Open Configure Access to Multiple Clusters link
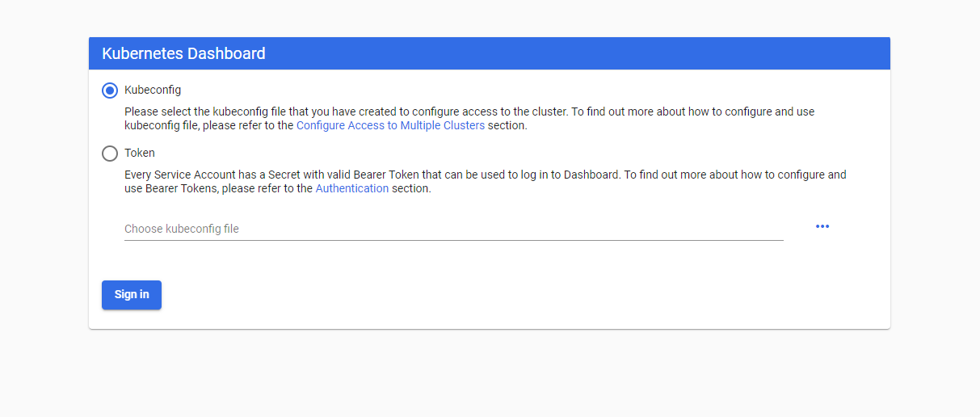This screenshot has height=417, width=980. coord(390,126)
